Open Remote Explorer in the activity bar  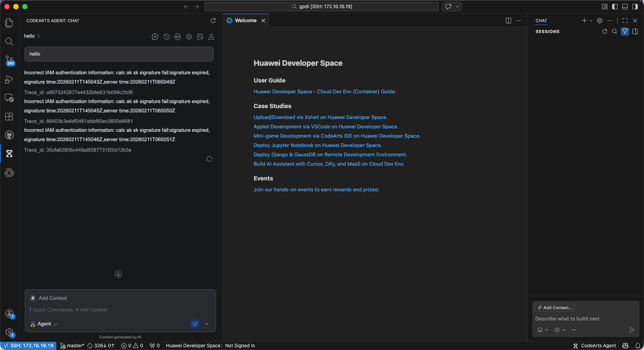point(9,98)
